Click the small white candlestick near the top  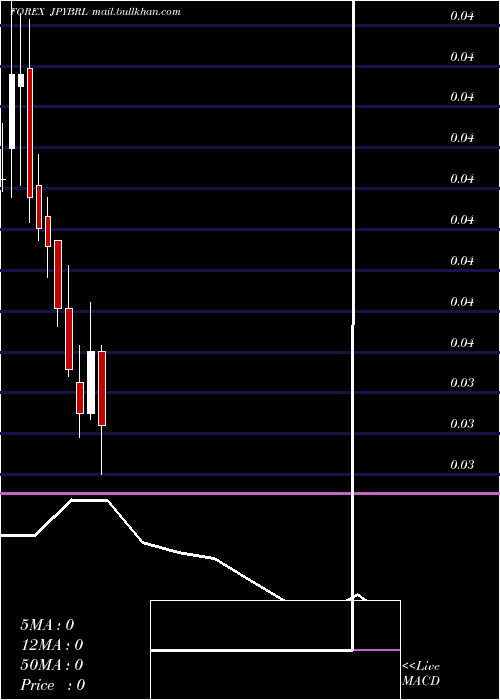21,80
